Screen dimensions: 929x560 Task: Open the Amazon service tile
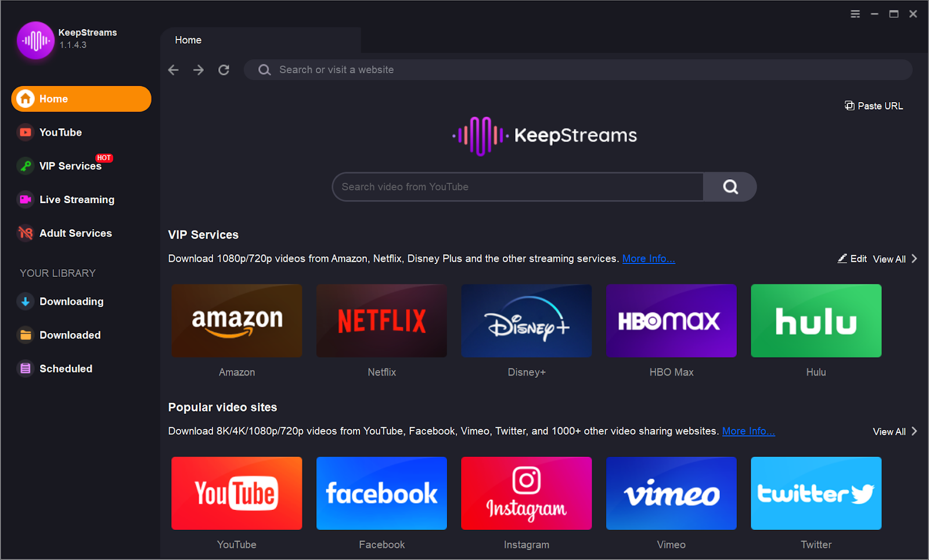point(237,320)
